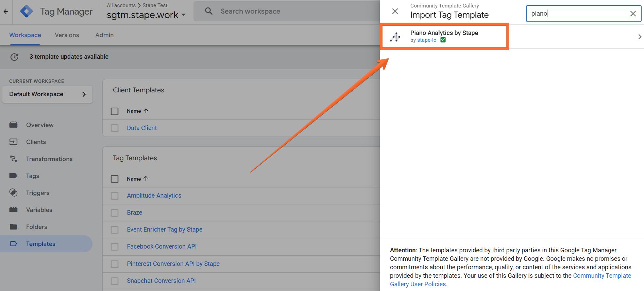Click the search magnifier icon

tap(209, 11)
